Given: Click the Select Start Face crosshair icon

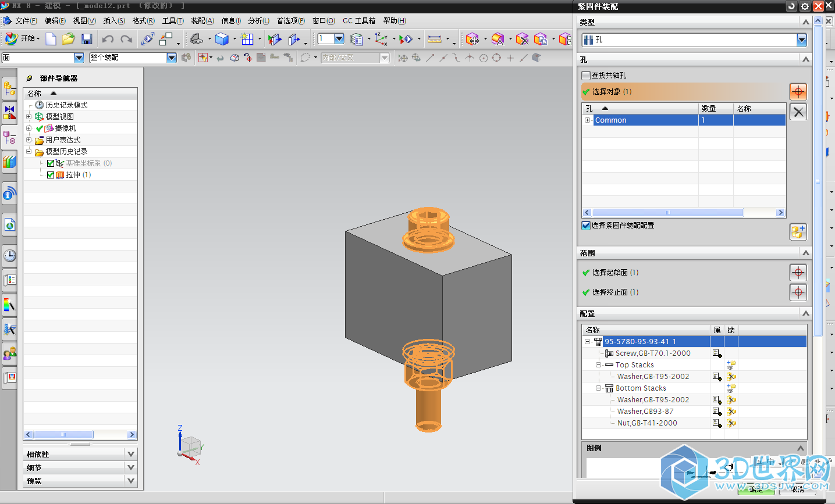Looking at the screenshot, I should [798, 272].
